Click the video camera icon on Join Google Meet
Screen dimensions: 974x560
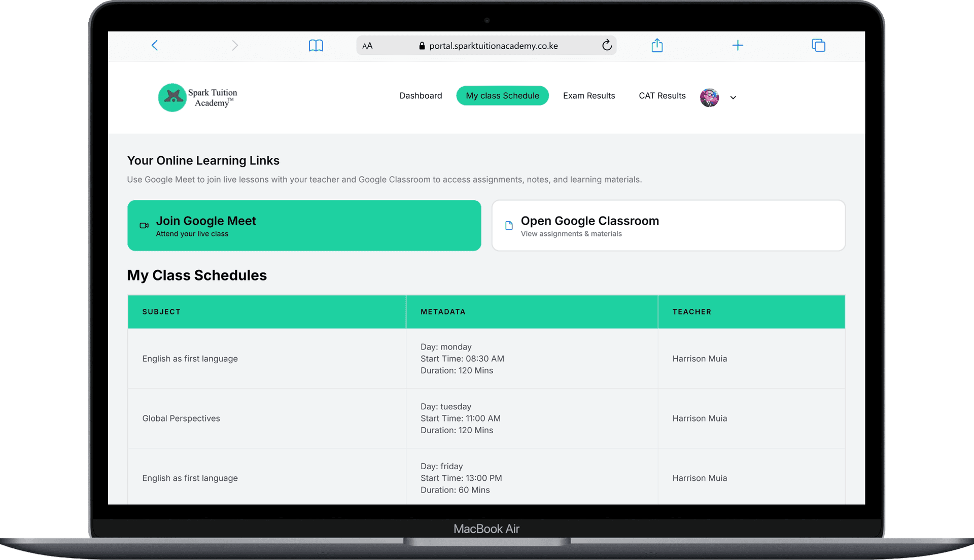pyautogui.click(x=144, y=226)
